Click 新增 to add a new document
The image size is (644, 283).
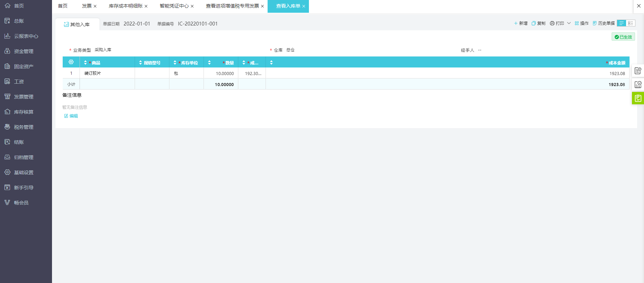521,23
